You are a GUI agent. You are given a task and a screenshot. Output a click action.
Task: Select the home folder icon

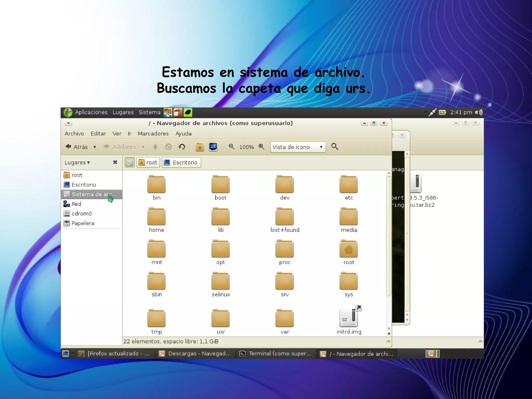tap(156, 216)
